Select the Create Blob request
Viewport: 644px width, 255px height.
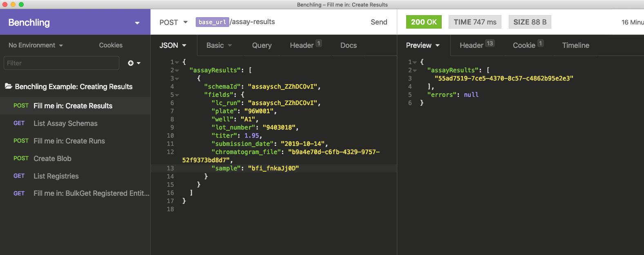pyautogui.click(x=75, y=159)
